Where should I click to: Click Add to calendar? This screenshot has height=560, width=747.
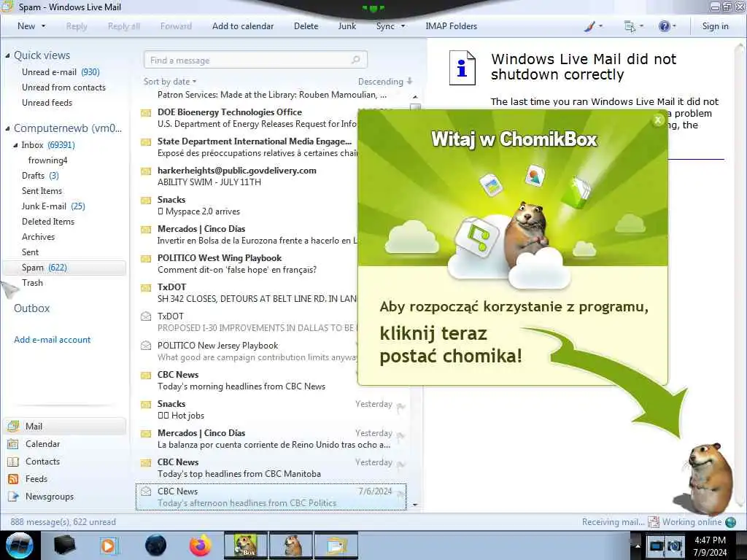click(x=243, y=26)
